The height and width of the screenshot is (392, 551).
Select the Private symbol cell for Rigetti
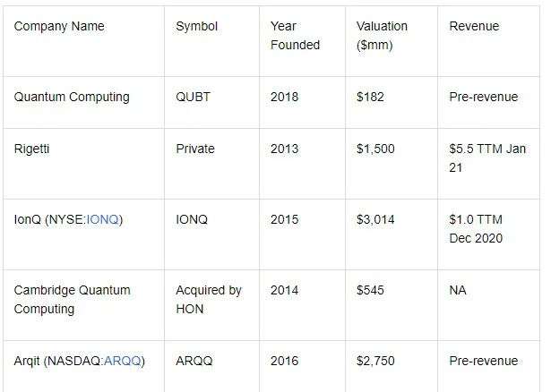[x=197, y=149]
